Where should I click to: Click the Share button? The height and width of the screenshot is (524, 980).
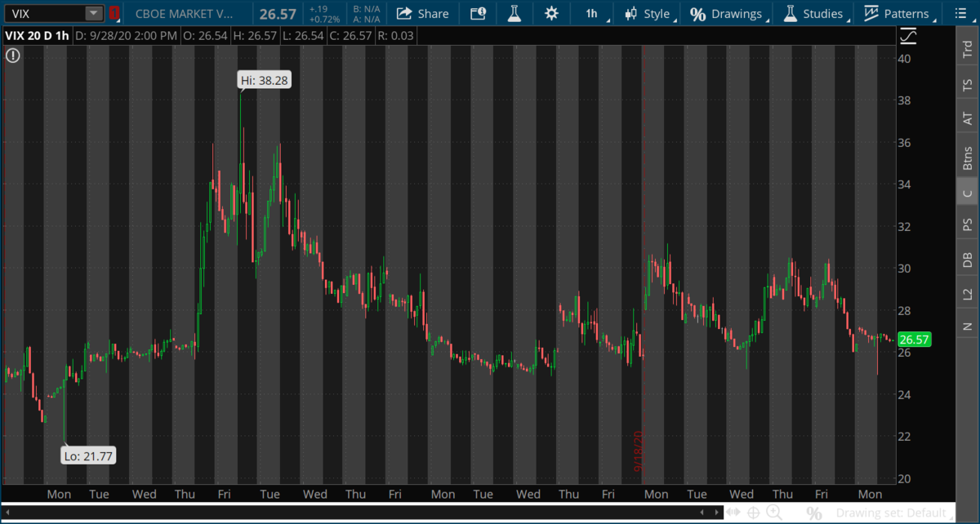coord(422,14)
